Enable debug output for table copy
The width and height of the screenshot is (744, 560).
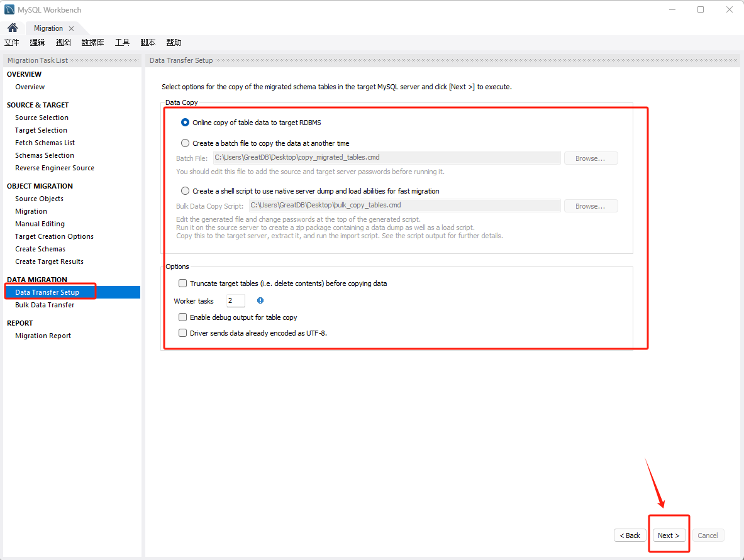click(183, 317)
